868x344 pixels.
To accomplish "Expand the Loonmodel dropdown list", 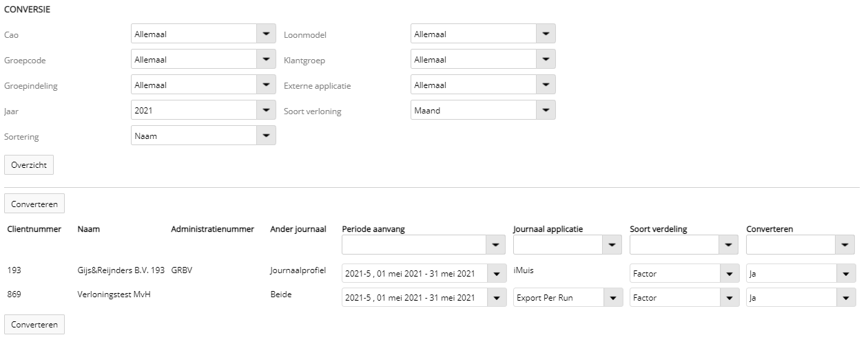I will (483, 34).
